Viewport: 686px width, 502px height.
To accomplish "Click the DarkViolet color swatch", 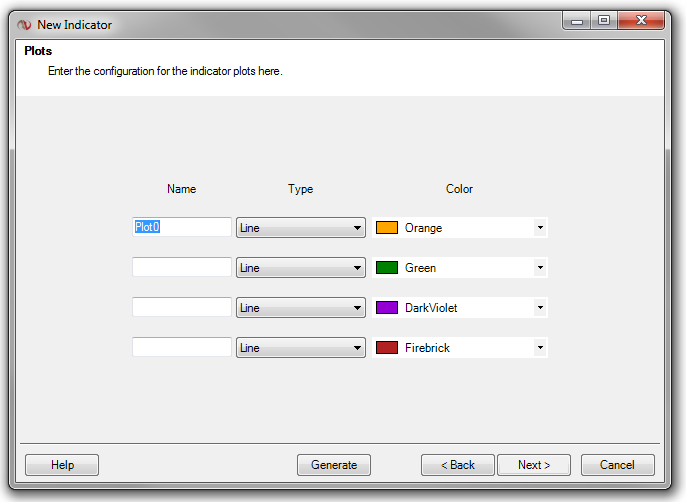I will (x=387, y=308).
